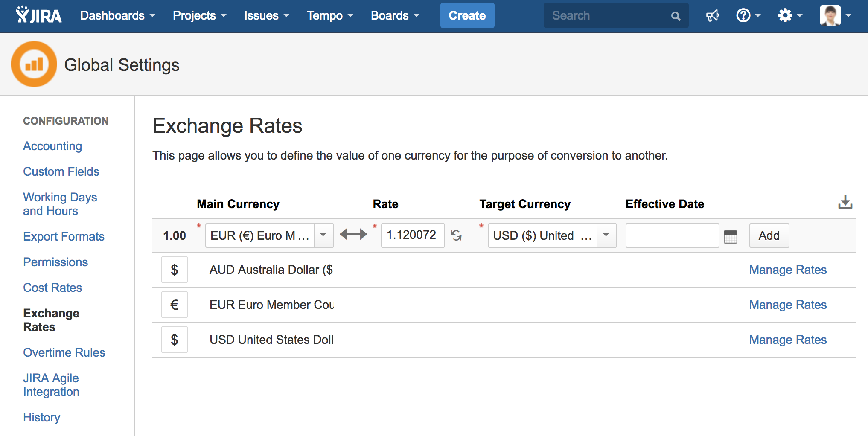Screen dimensions: 868x436
Task: Open the main currency dropdown
Action: pos(323,235)
